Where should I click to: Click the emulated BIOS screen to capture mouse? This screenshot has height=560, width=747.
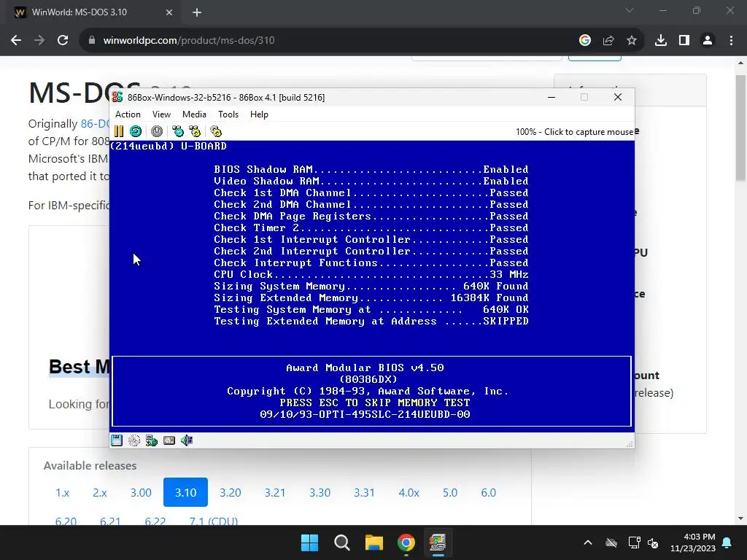click(371, 286)
